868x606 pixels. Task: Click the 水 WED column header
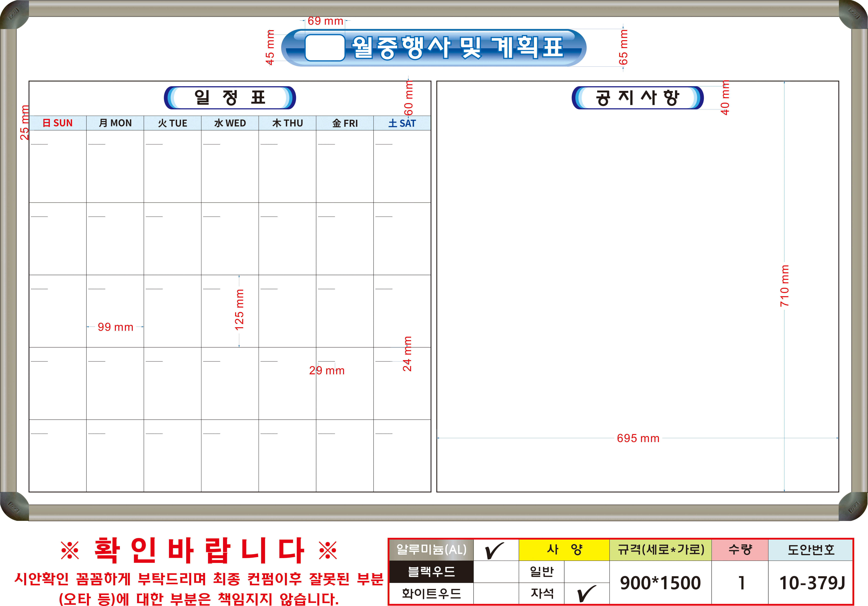[x=230, y=123]
